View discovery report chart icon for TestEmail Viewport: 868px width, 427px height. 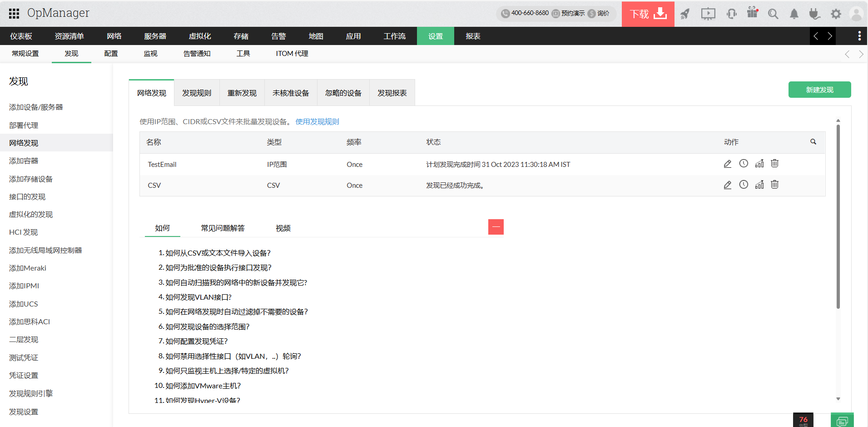[x=759, y=164]
